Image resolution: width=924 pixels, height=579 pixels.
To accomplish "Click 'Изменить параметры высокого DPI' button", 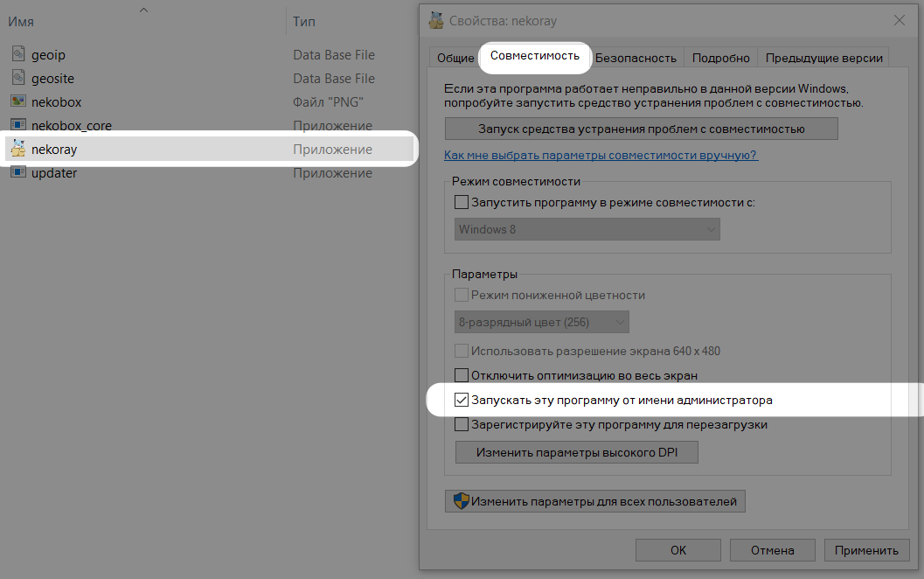I will pos(577,453).
